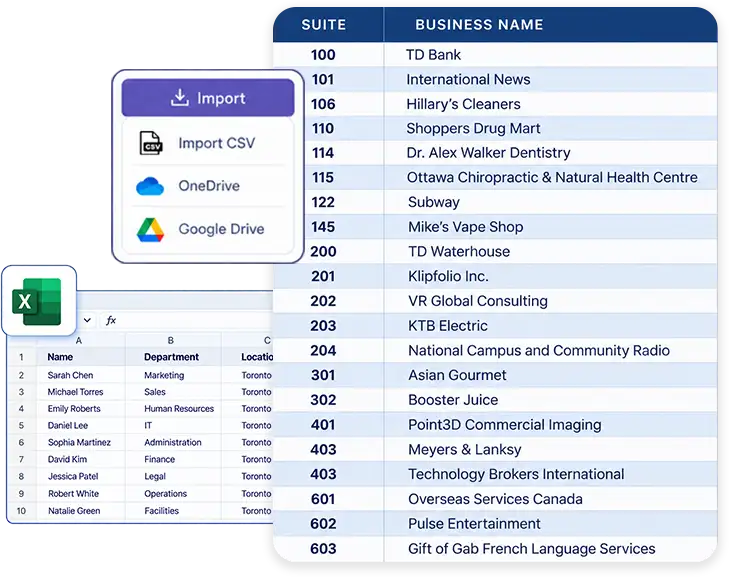Click the Marketing department cell

coord(173,375)
